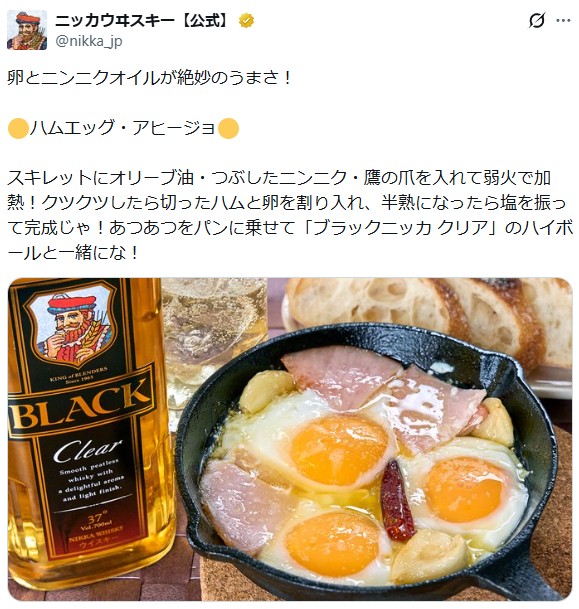Screen dimensions: 579x609
Task: Click the gold verified badge
Action: pyautogui.click(x=246, y=21)
